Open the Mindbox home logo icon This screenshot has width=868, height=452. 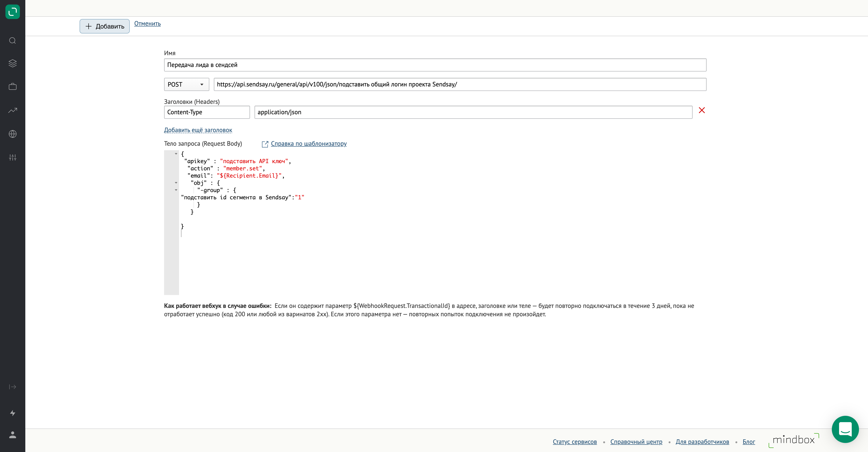coord(12,12)
